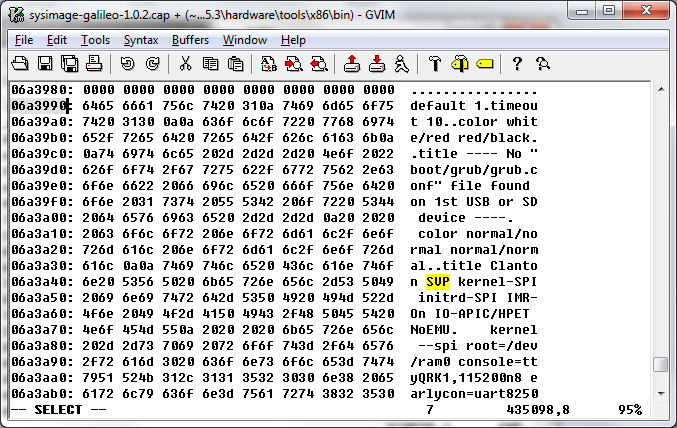Click the scrollbar up arrow

[661, 89]
